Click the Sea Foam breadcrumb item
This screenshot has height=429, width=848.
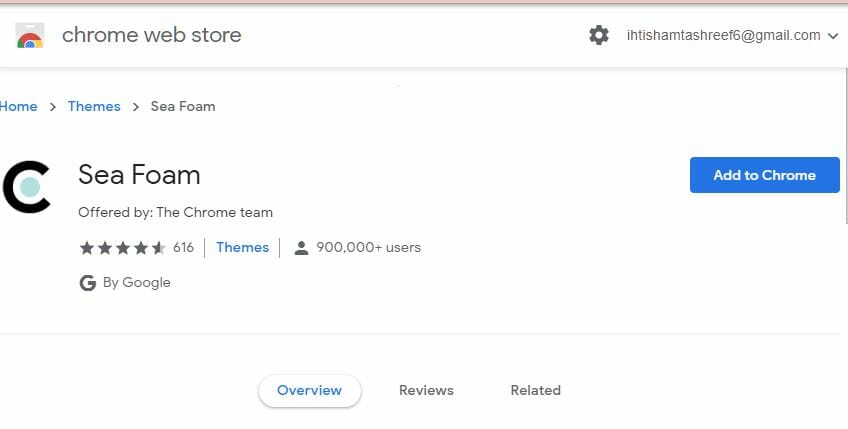click(183, 107)
